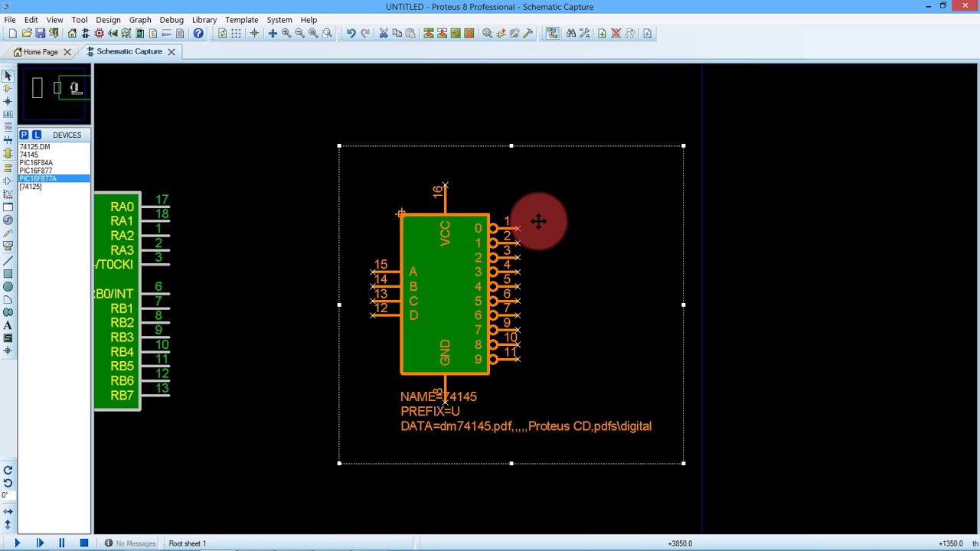Screen dimensions: 980x551
Task: Select the Wire Label Mode tool
Action: pyautogui.click(x=8, y=115)
